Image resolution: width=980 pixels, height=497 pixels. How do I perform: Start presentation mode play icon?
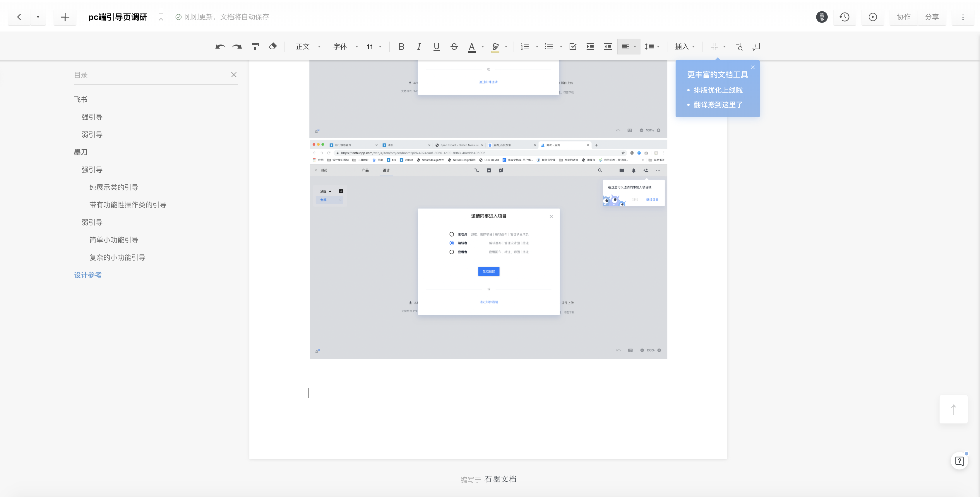pyautogui.click(x=873, y=17)
